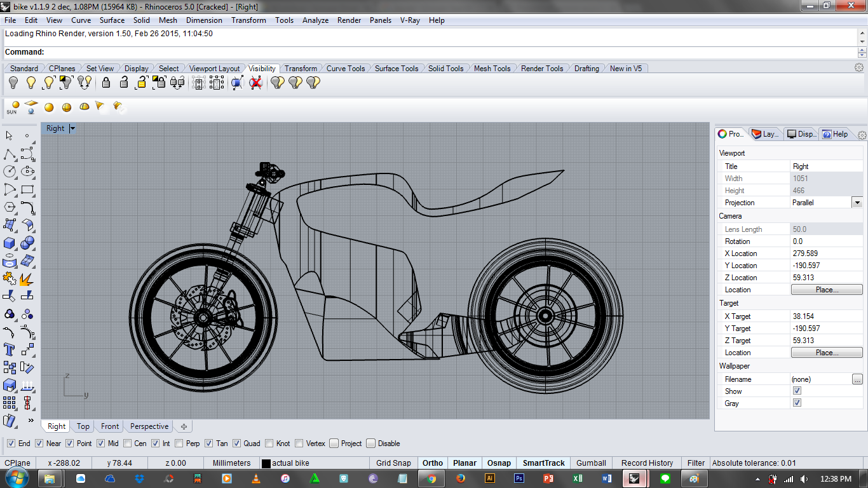Select the Spotlight icon

[100, 106]
